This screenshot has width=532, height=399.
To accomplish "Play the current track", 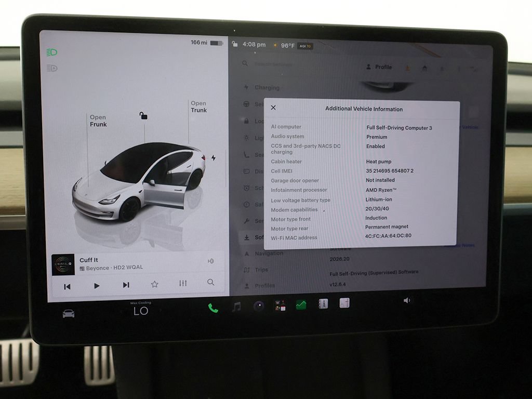I will (97, 286).
